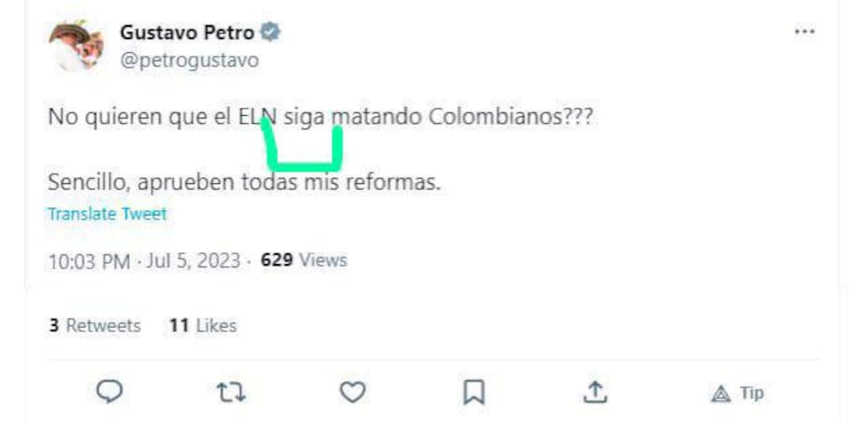Open the @petrogustavo handle
The height and width of the screenshot is (422, 868).
pyautogui.click(x=189, y=59)
